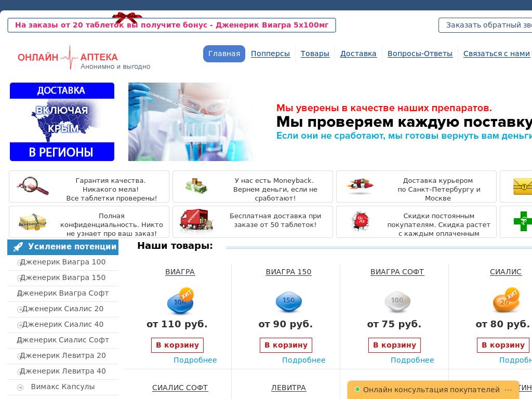Expand the Дженерик Сиалис 20 arrow
532x399 pixels.
(x=20, y=309)
